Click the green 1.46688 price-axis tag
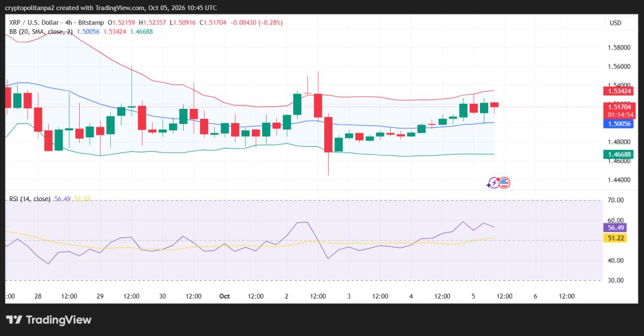The height and width of the screenshot is (336, 644). tap(618, 154)
